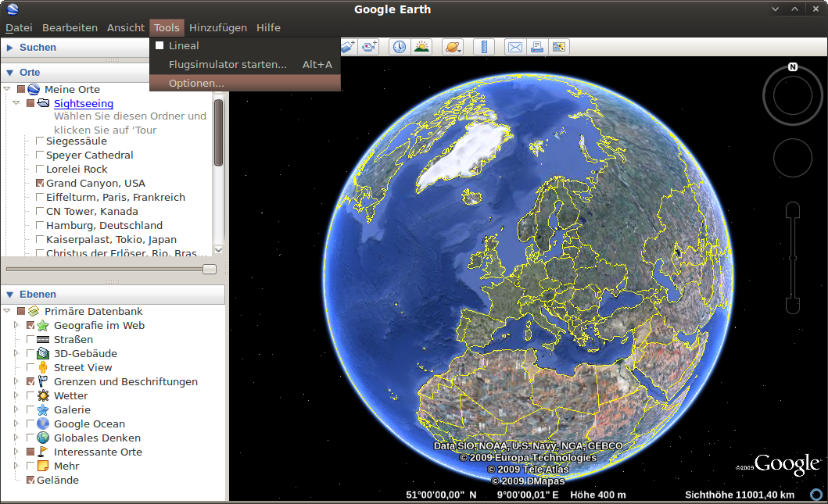This screenshot has height=504, width=828.
Task: Select the Street View layer label
Action: point(83,368)
